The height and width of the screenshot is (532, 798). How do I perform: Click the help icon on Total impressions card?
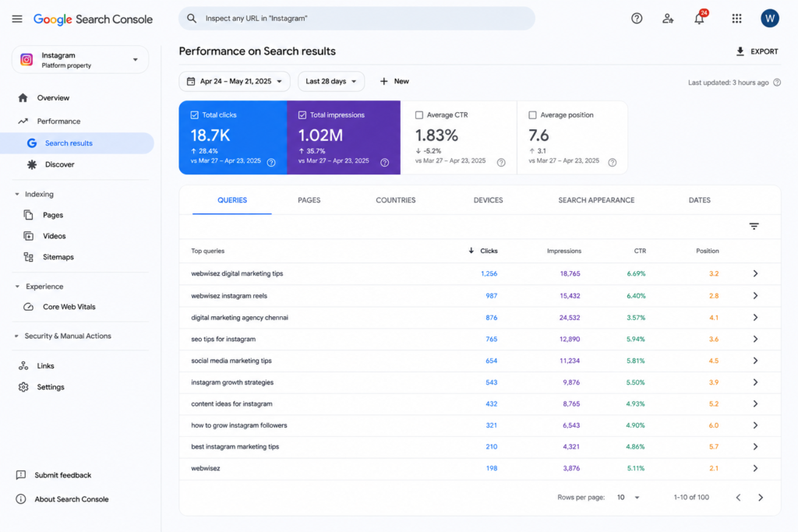pyautogui.click(x=385, y=162)
